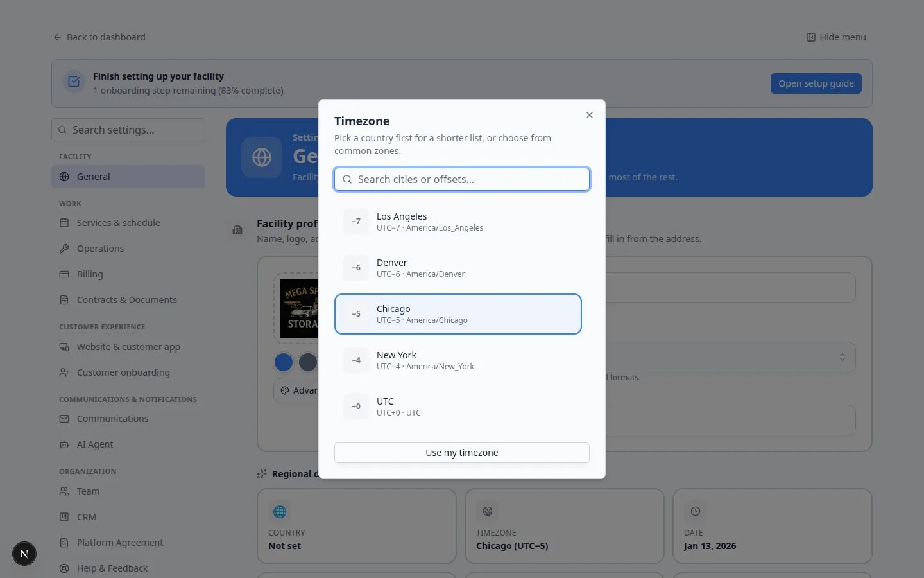The height and width of the screenshot is (578, 924).
Task: Click the Date card clock icon
Action: [696, 512]
